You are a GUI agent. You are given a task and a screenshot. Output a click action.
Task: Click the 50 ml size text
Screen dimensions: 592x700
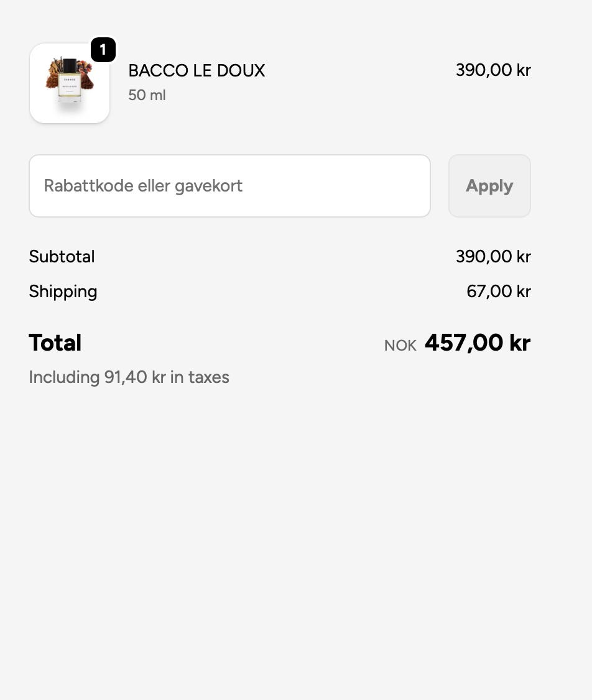tap(147, 95)
